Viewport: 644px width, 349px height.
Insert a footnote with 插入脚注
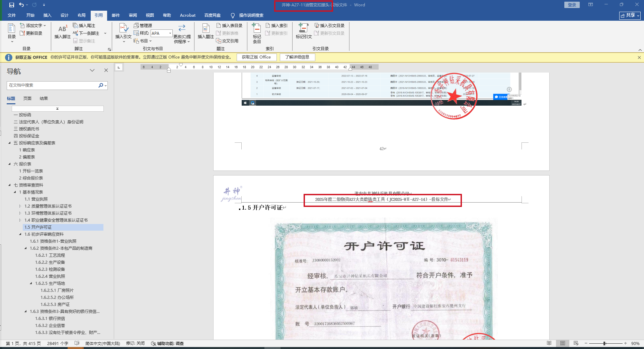pyautogui.click(x=63, y=32)
